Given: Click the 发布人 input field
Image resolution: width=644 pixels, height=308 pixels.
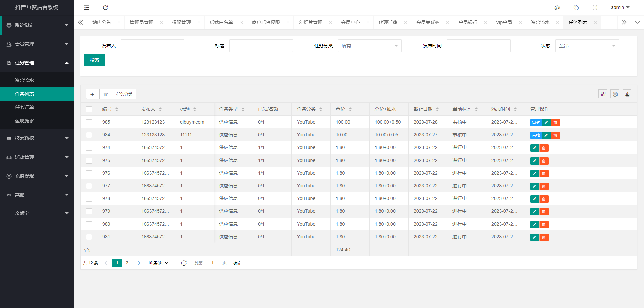Looking at the screenshot, I should [x=153, y=46].
